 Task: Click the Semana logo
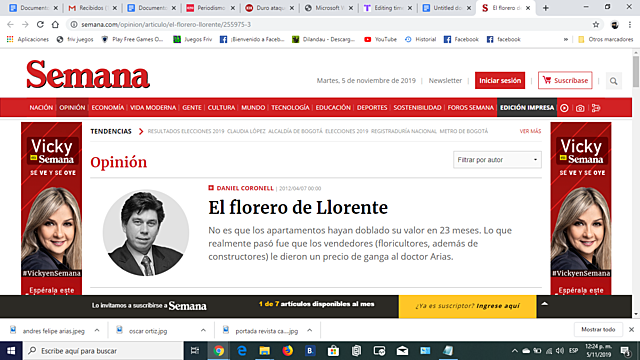coord(88,74)
